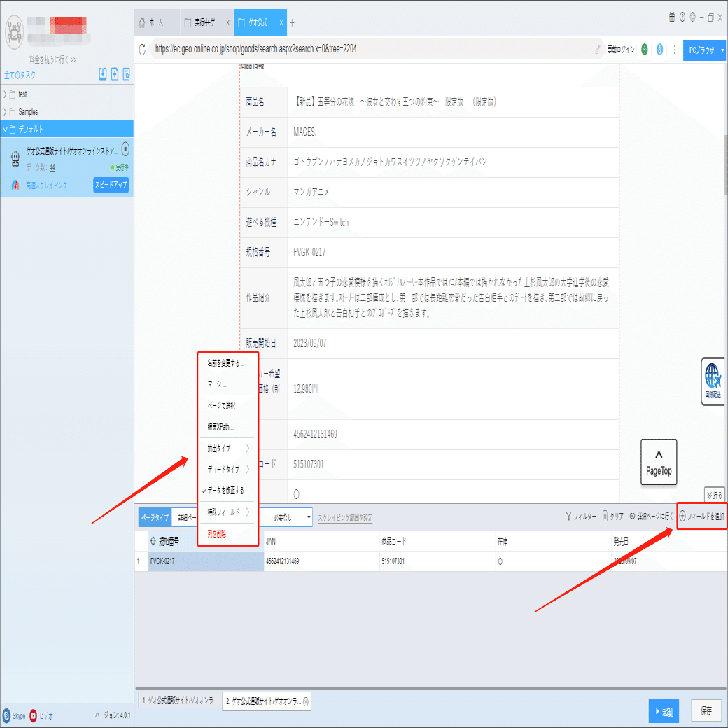Viewport: 728px width, 728px height.
Task: Click the 国際配送 globe icon
Action: pyautogui.click(x=713, y=381)
